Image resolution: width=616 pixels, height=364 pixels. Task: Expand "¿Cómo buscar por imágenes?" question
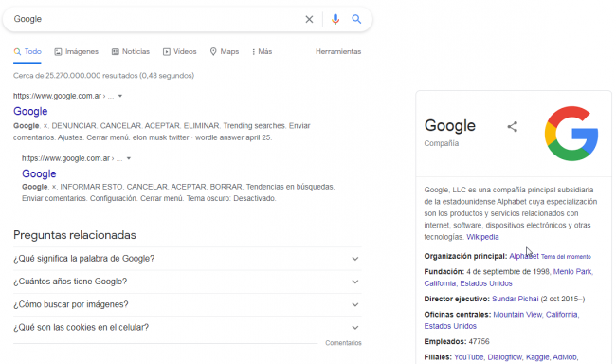[x=188, y=304]
